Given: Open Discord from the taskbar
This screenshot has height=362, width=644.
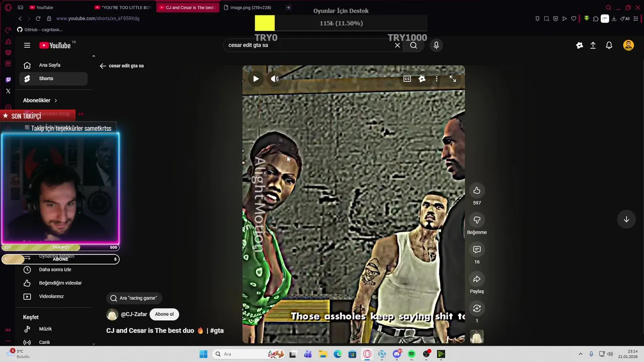Looking at the screenshot, I should point(397,354).
